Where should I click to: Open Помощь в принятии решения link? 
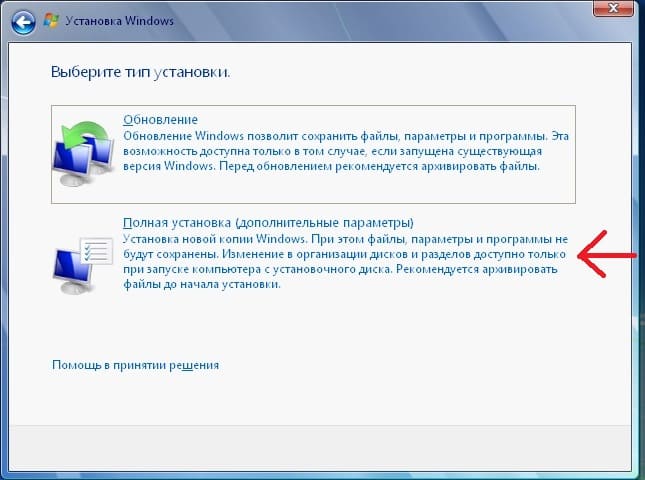point(135,365)
